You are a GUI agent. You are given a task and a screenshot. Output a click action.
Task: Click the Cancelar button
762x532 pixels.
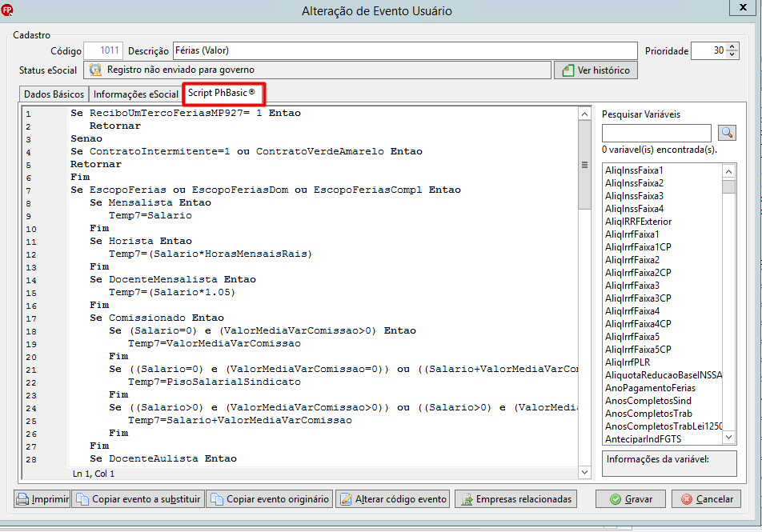(x=707, y=499)
